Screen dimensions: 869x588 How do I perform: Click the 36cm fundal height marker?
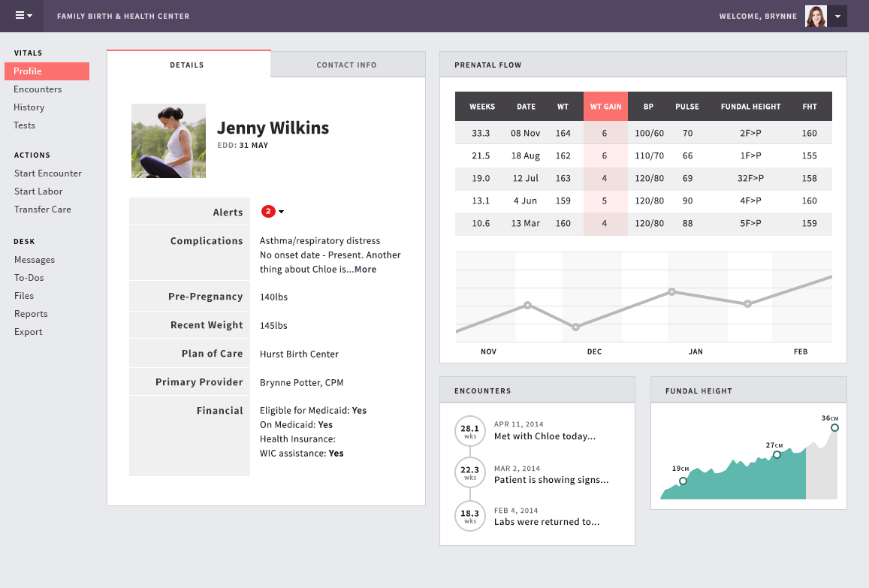(x=834, y=427)
